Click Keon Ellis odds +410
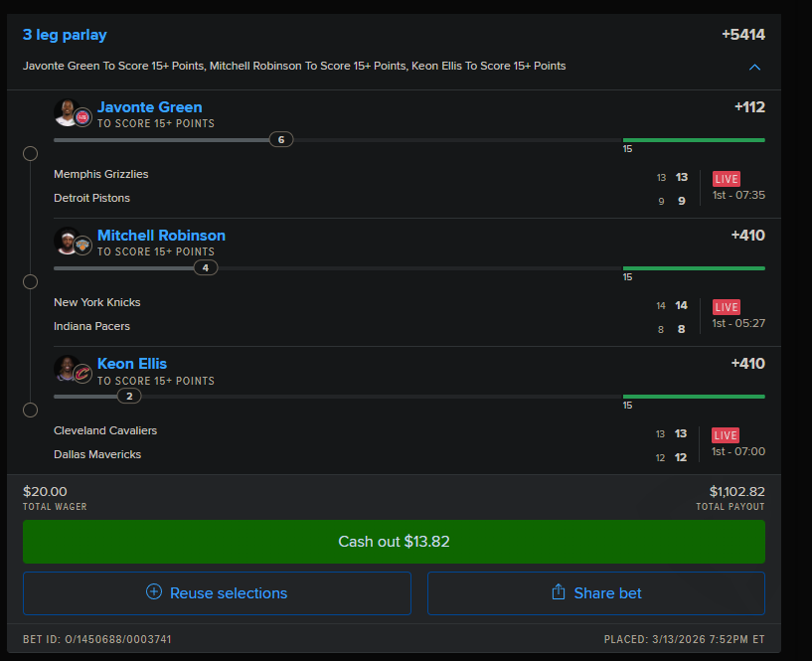 747,364
